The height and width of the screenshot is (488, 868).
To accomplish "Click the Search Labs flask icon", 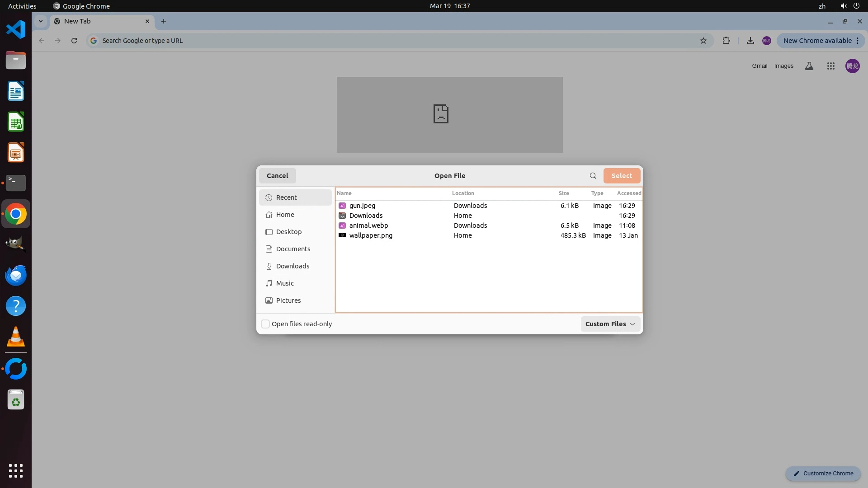I will tap(809, 66).
